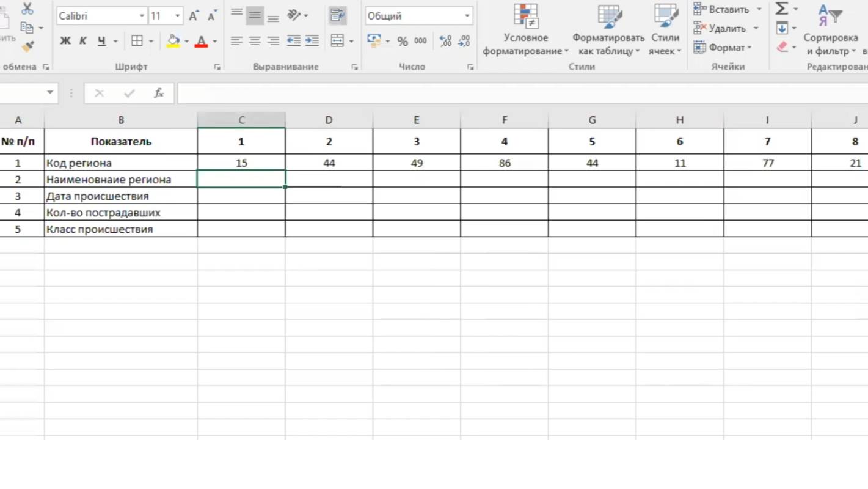The image size is (868, 489).
Task: Select column F header
Action: click(x=505, y=120)
